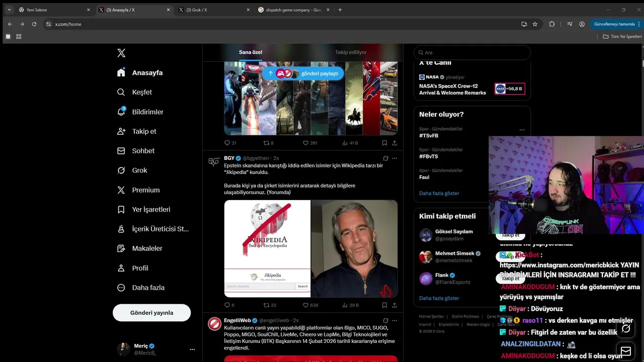Switch to Takip ediliyor tab
644x362 pixels.
tap(351, 52)
